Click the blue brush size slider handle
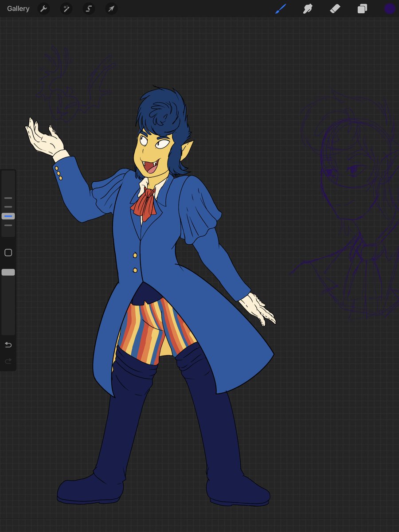The width and height of the screenshot is (399, 532). click(x=8, y=216)
